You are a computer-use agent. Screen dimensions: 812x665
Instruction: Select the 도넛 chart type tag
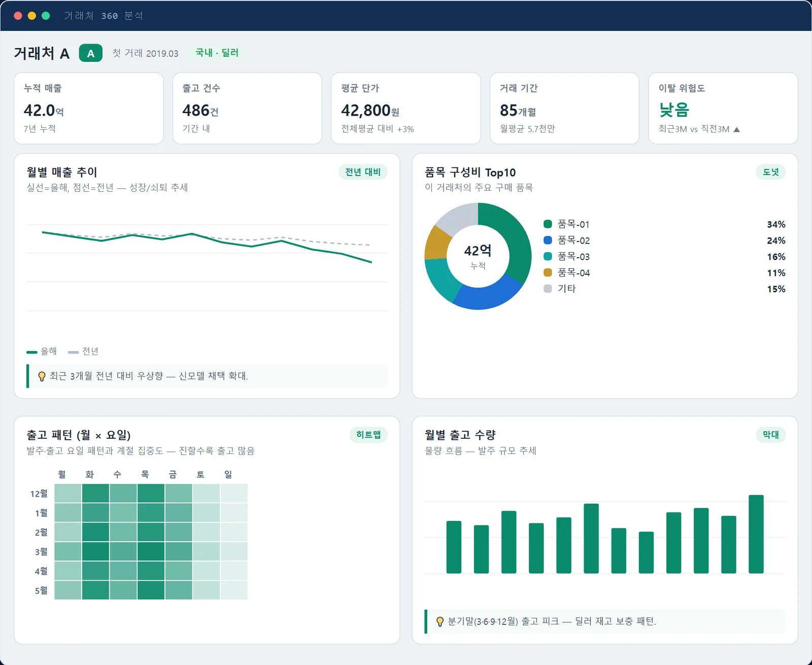coord(770,172)
